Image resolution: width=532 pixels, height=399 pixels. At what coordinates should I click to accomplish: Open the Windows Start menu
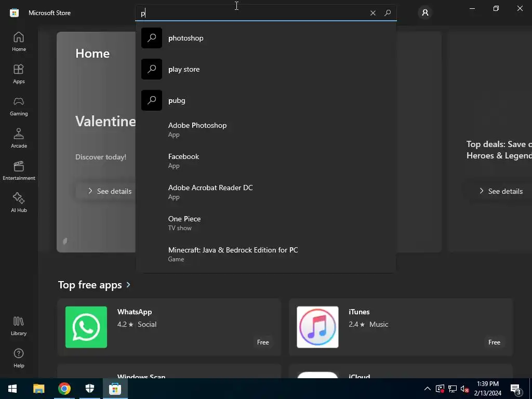[x=12, y=389]
